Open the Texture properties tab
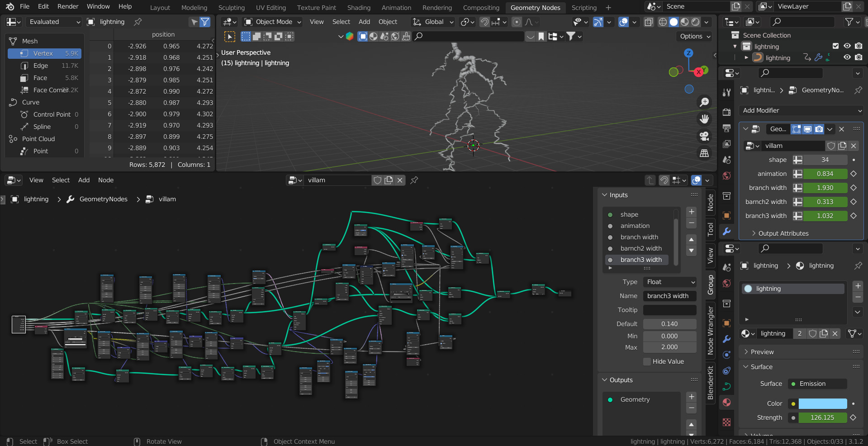Viewport: 868px width, 446px height. coord(726,422)
